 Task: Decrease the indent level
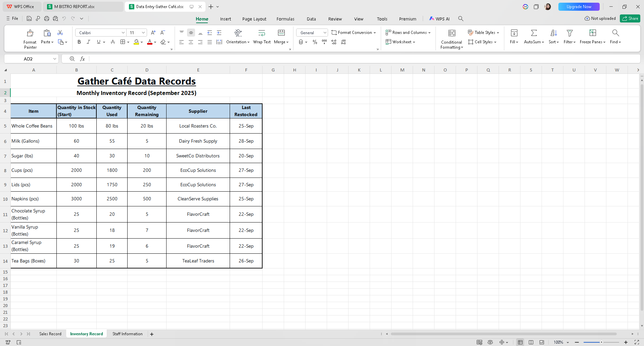[210, 33]
